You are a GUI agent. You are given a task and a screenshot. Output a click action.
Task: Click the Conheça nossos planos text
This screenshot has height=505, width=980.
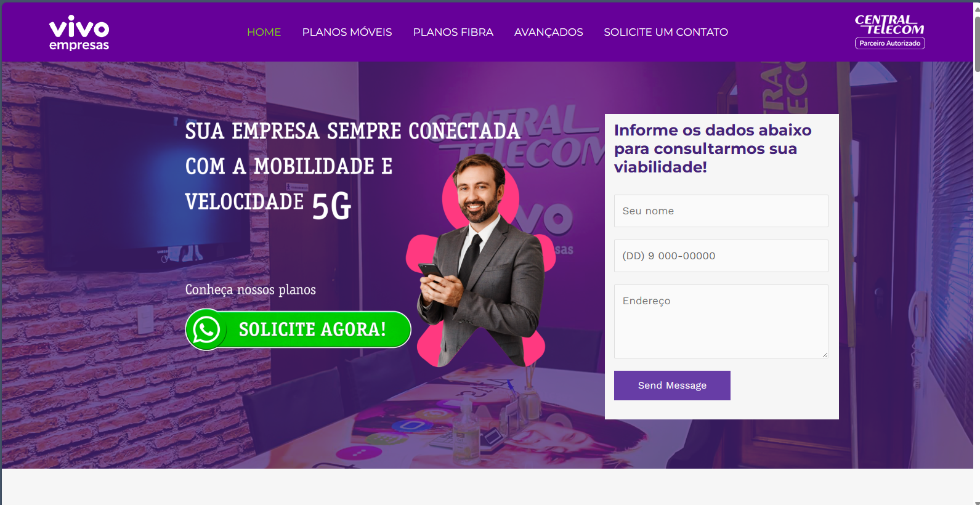[x=251, y=289]
